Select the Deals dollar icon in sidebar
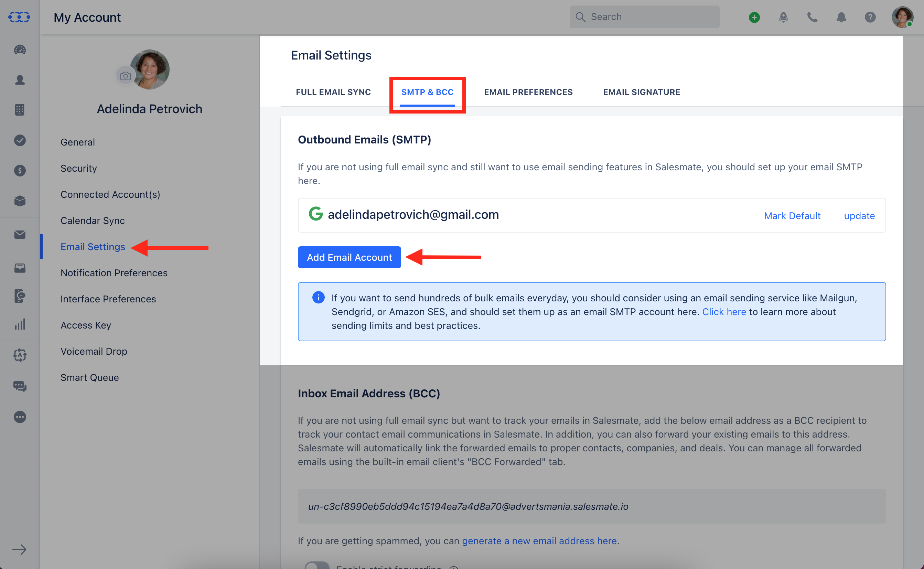Image resolution: width=924 pixels, height=569 pixels. (19, 171)
